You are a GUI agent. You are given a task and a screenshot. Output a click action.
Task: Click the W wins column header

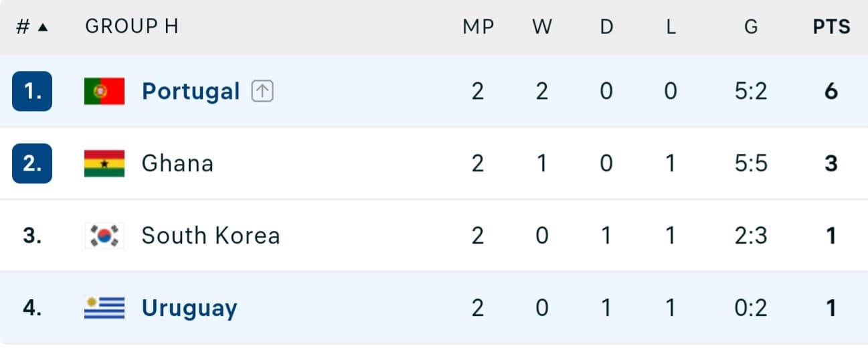(x=541, y=27)
